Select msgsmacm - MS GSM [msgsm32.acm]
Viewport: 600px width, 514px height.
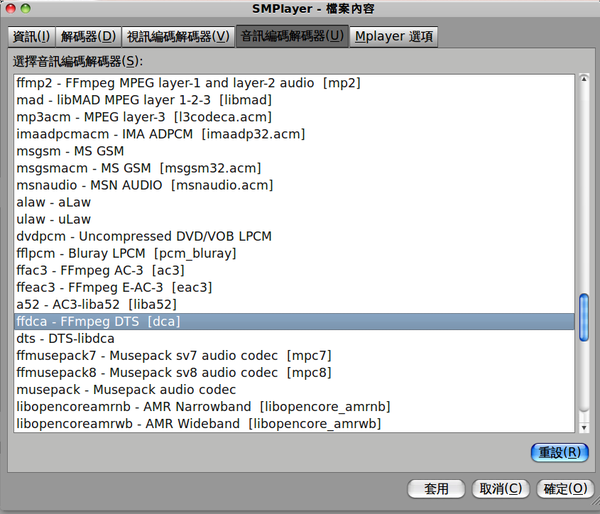[x=294, y=168]
